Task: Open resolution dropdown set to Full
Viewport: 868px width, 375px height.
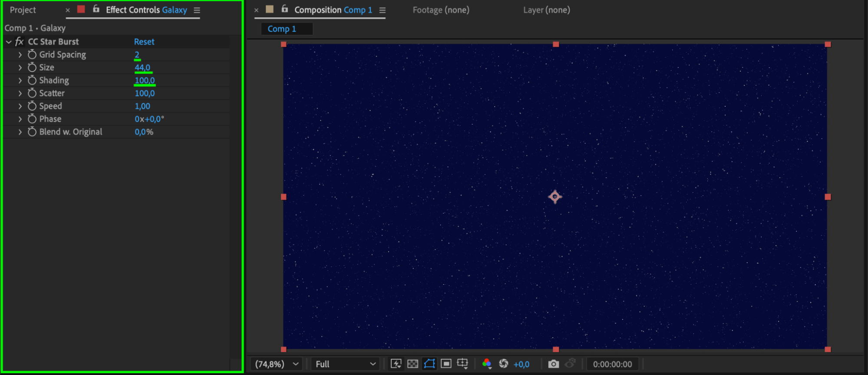Action: tap(345, 364)
